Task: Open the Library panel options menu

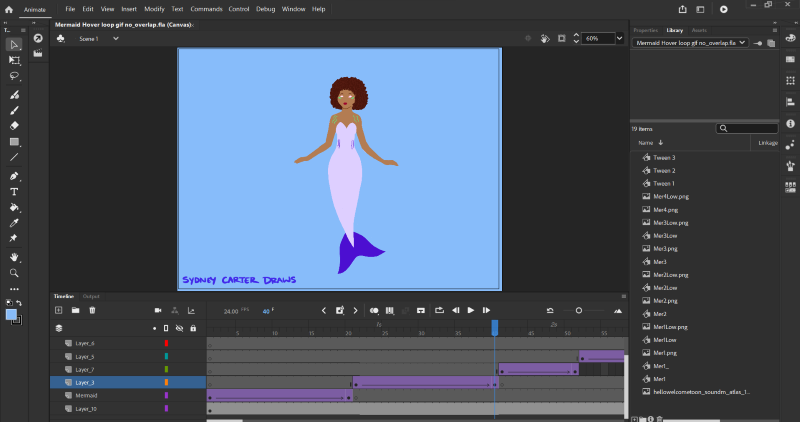Action: [x=775, y=30]
